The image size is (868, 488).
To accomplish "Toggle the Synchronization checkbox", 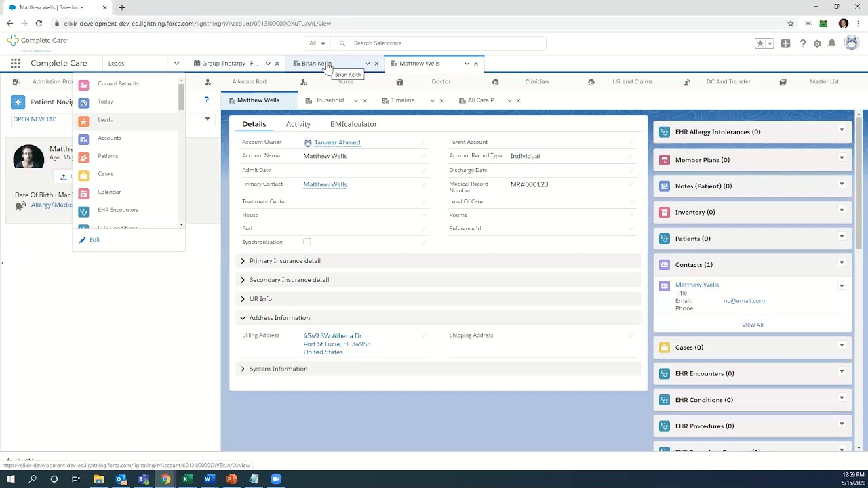I will pyautogui.click(x=307, y=242).
